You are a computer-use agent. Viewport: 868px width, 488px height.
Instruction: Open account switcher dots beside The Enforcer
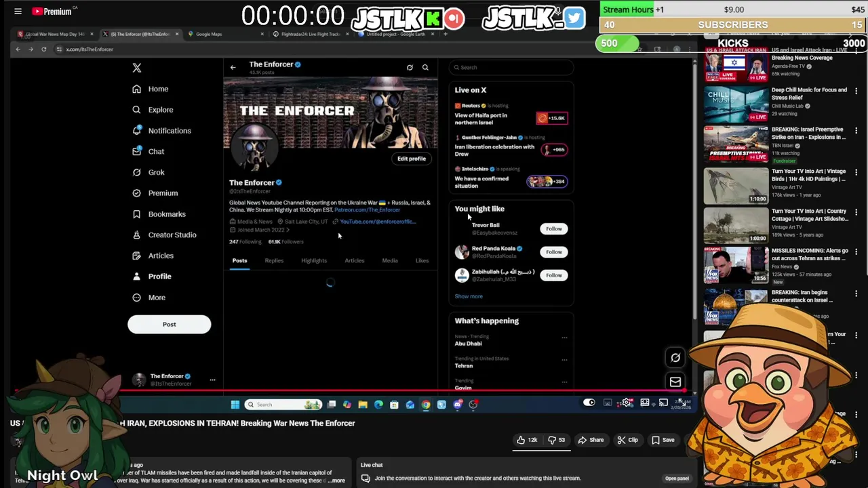(212, 380)
